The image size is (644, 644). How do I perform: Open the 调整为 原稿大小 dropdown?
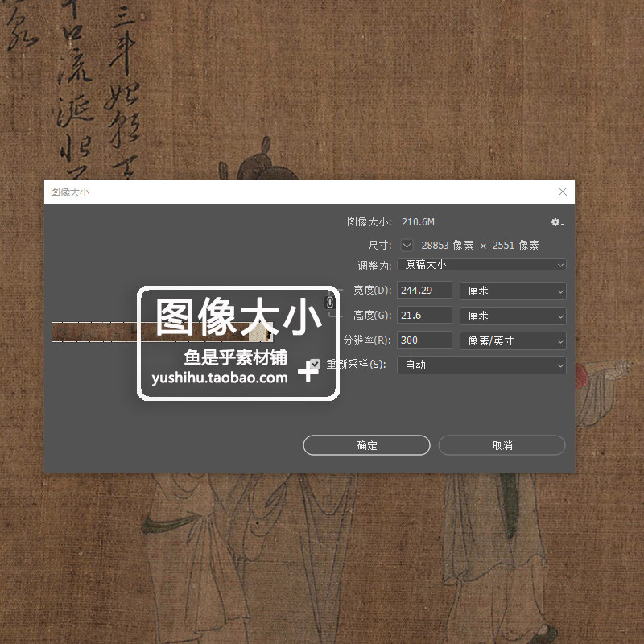tap(481, 265)
